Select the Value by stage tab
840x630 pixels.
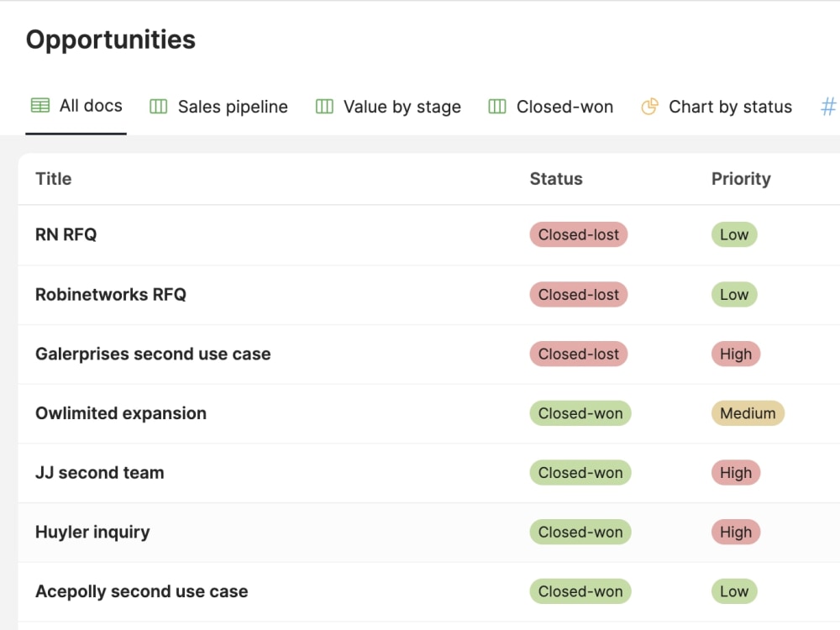pos(402,107)
